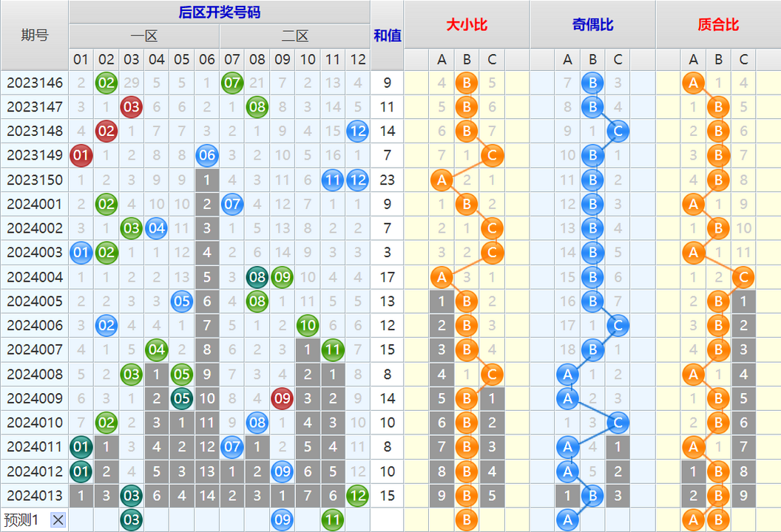Screen dimensions: 781x532
Task: Click orange C marker in 大小比 row 2023149
Action: 492,155
